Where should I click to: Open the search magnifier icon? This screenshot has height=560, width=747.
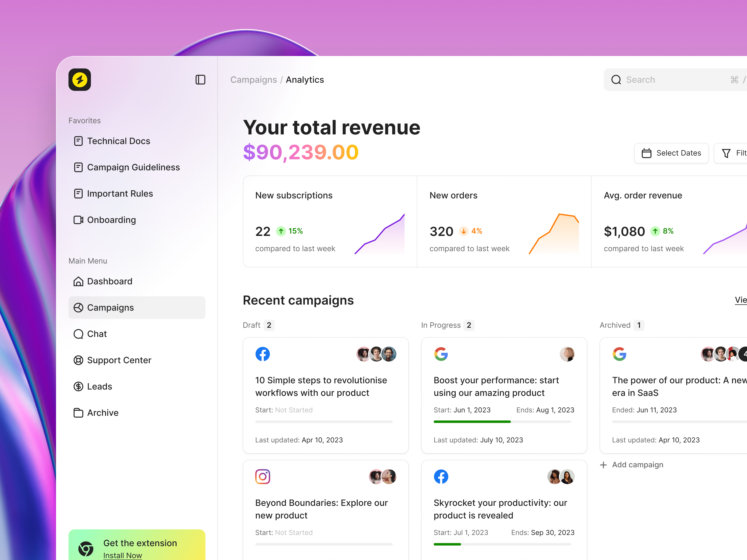point(617,80)
